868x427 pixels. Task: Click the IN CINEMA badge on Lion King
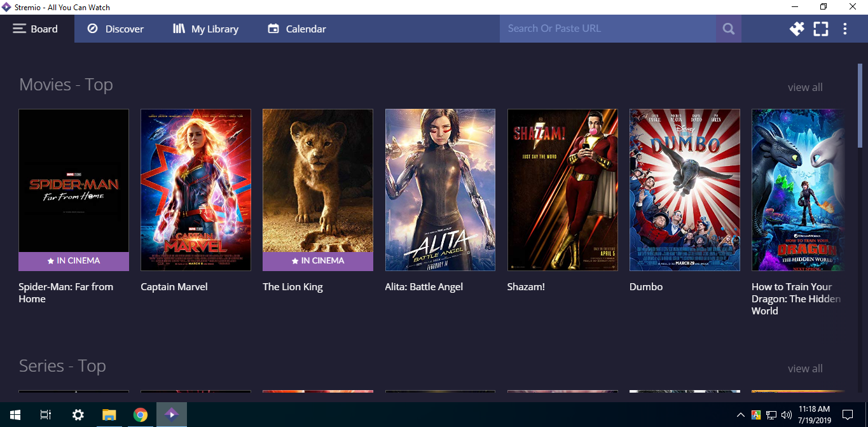(x=318, y=261)
